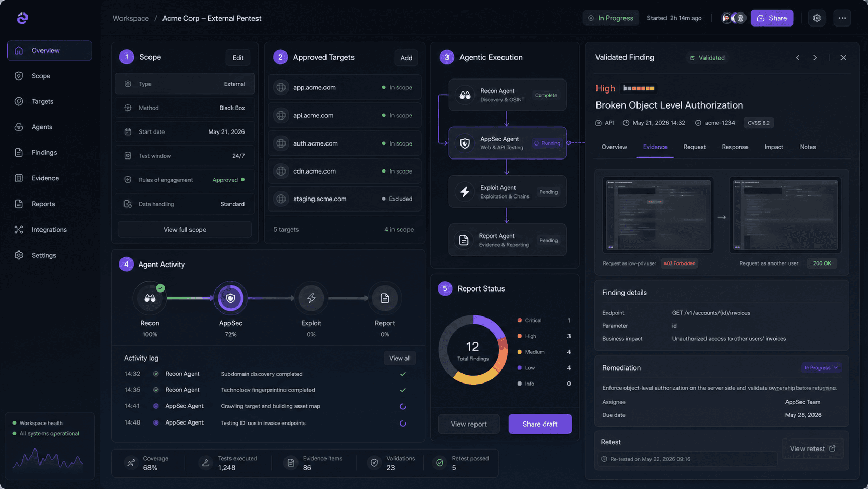Open Findings in the sidebar
This screenshot has width=868, height=489.
coord(49,152)
